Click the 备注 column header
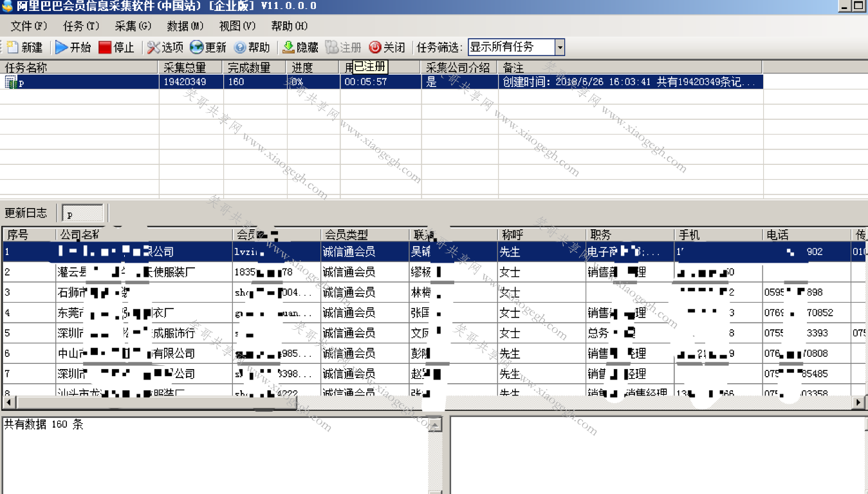The image size is (868, 494). (630, 67)
